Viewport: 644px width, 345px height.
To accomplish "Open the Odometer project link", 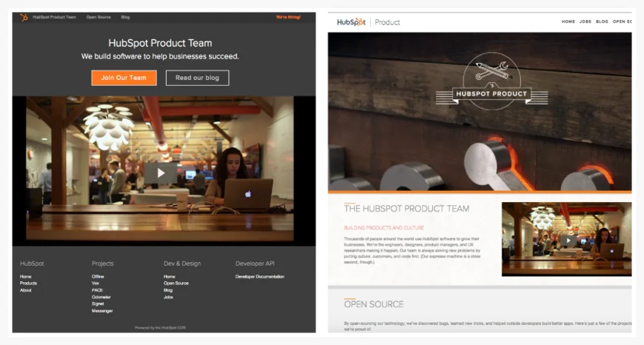I will [101, 297].
